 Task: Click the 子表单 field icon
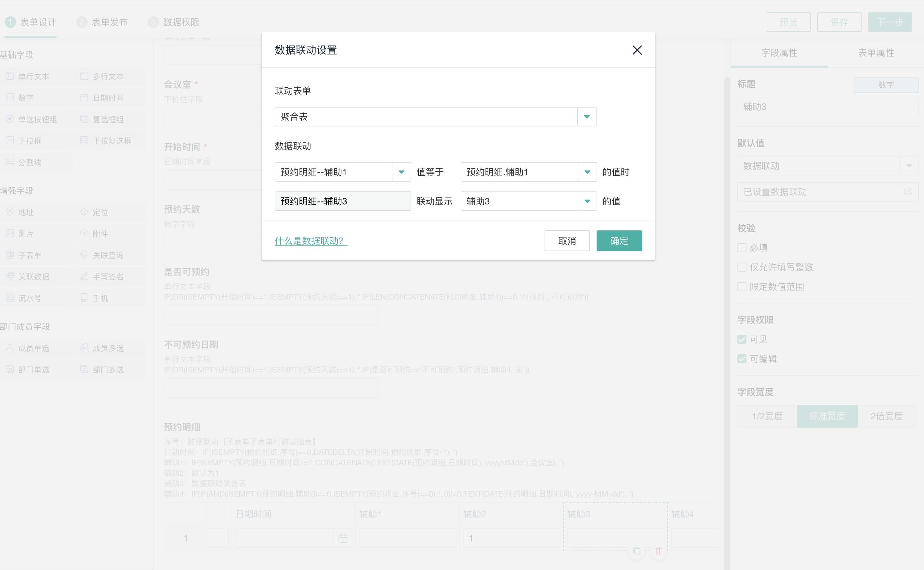pos(10,255)
